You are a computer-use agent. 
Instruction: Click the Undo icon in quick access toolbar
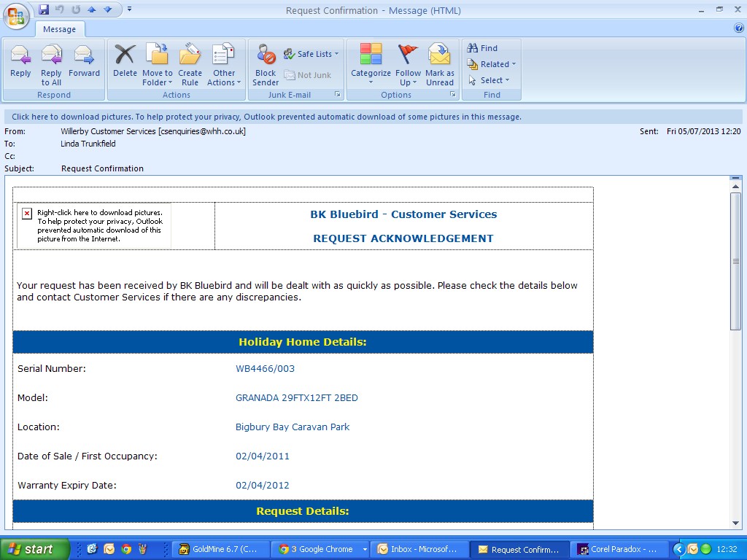pyautogui.click(x=59, y=9)
